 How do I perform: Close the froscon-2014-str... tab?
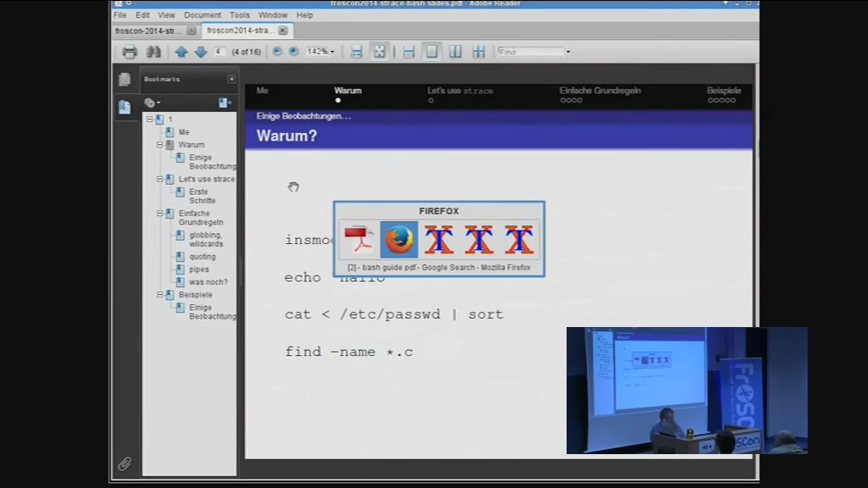pyautogui.click(x=191, y=30)
